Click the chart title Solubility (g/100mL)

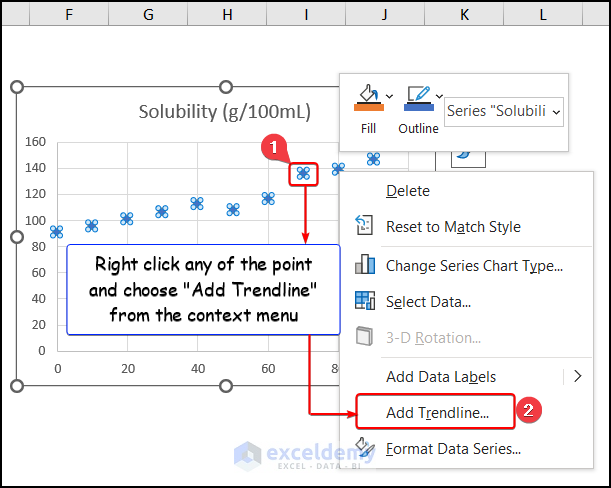[x=224, y=111]
